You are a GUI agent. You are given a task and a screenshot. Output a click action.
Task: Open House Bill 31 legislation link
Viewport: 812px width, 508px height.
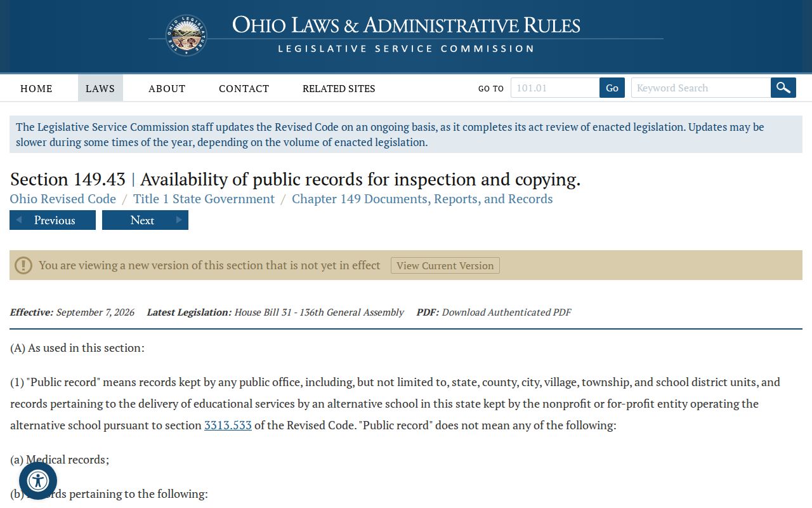click(319, 312)
